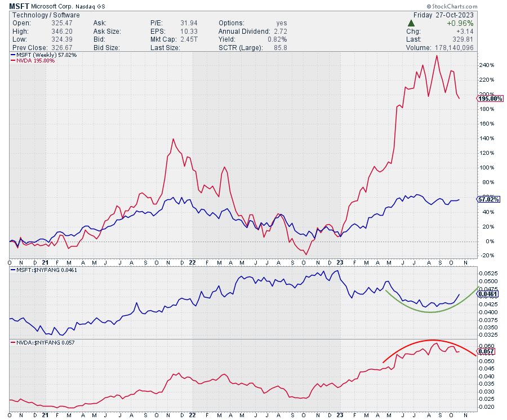Screen dimensions: 507x420
Task: Click the 0.0461 ratio value tag
Action: [488, 294]
